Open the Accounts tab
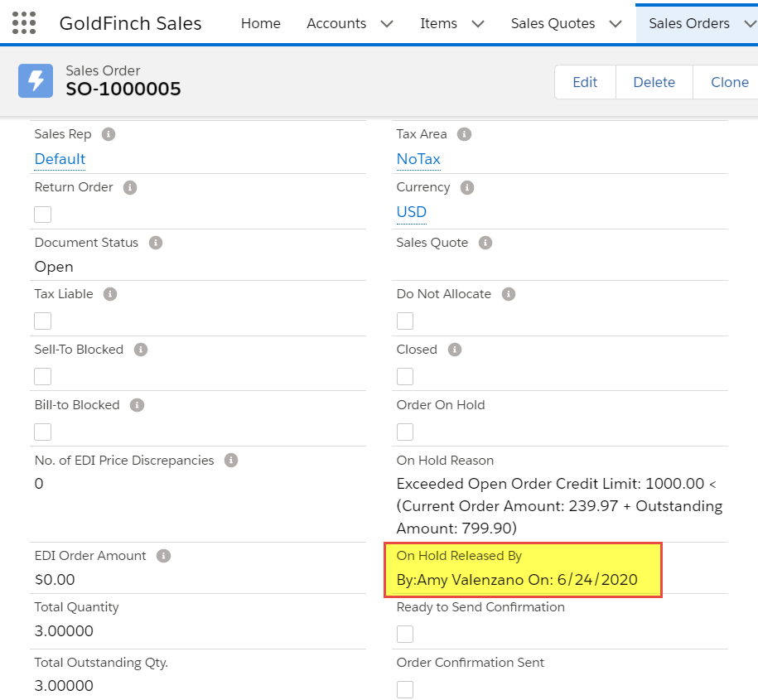Screen dimensions: 758x700 (336, 23)
